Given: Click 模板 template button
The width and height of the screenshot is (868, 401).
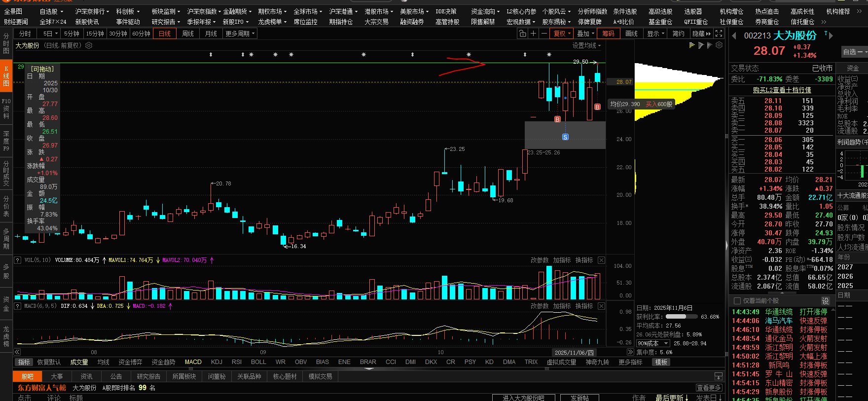Looking at the screenshot, I should point(661,362).
